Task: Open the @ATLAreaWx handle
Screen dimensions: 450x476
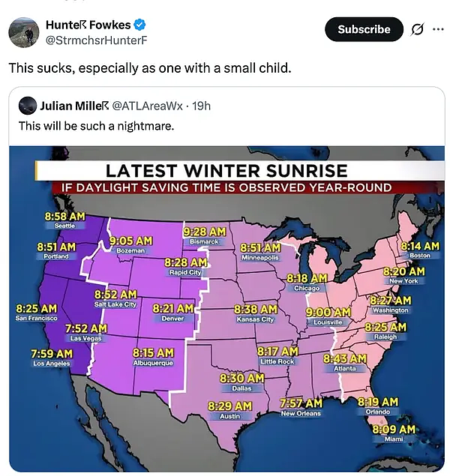Action: (x=147, y=106)
